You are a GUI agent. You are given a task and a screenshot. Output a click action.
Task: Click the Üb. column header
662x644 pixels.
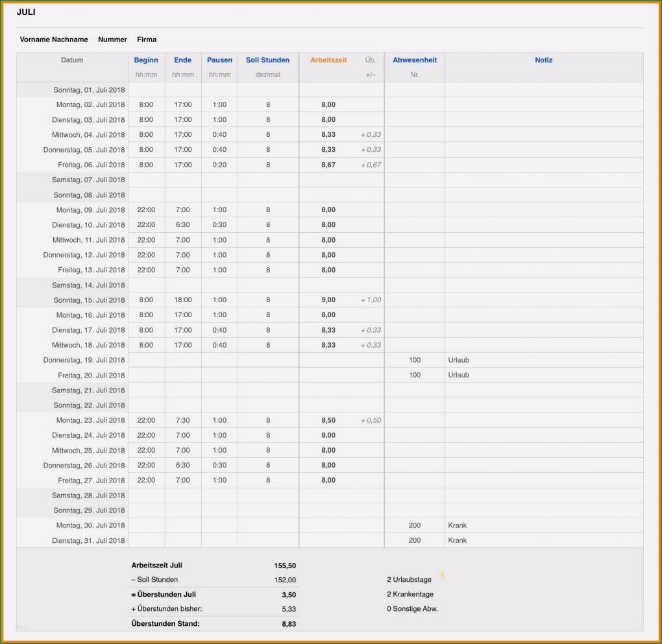point(370,60)
